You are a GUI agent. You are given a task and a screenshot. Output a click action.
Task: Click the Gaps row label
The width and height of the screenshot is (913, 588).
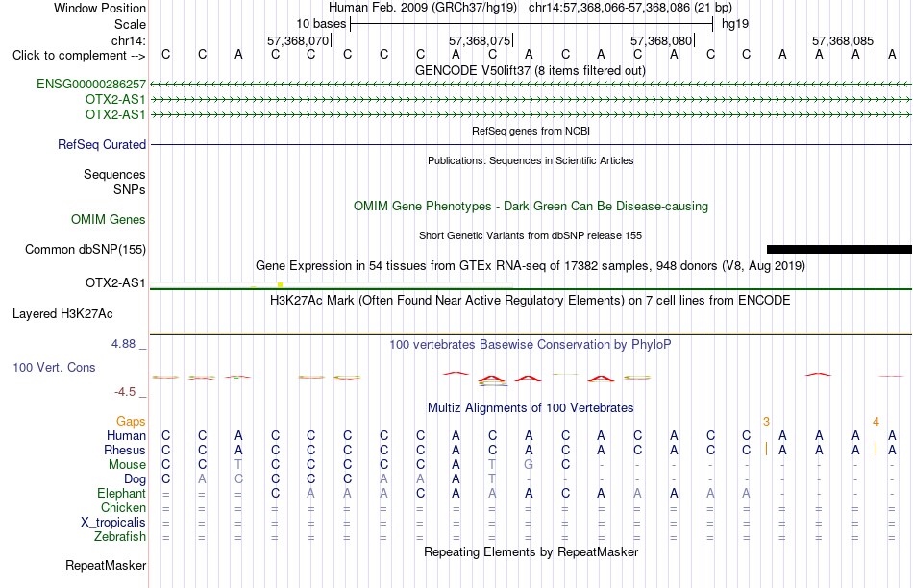131,422
